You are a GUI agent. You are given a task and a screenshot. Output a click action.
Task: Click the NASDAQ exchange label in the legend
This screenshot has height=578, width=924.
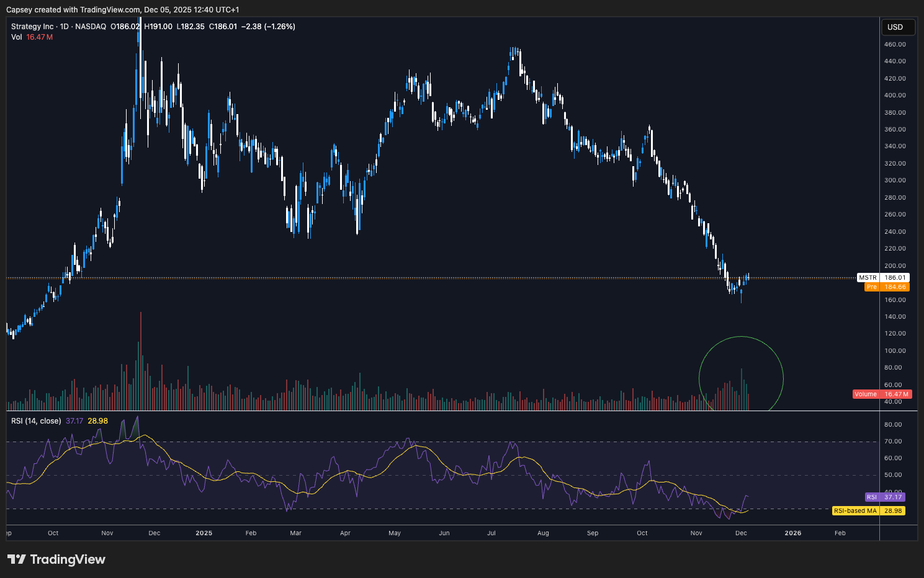click(x=91, y=27)
